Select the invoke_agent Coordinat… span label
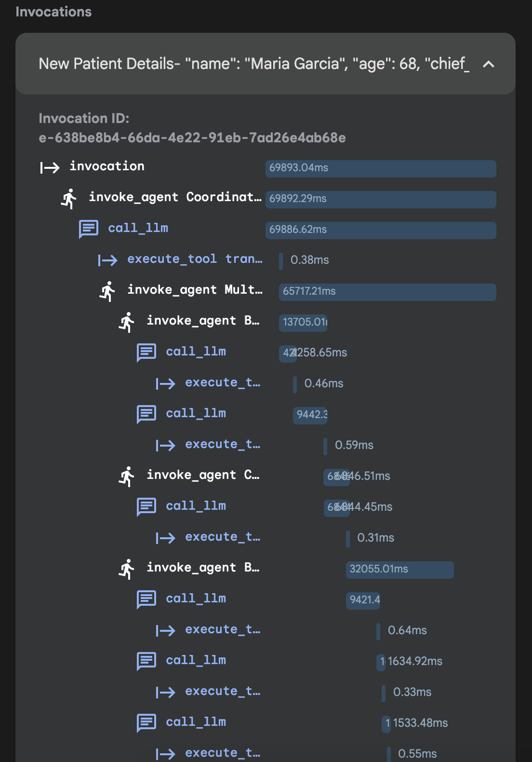This screenshot has width=532, height=762. [175, 197]
